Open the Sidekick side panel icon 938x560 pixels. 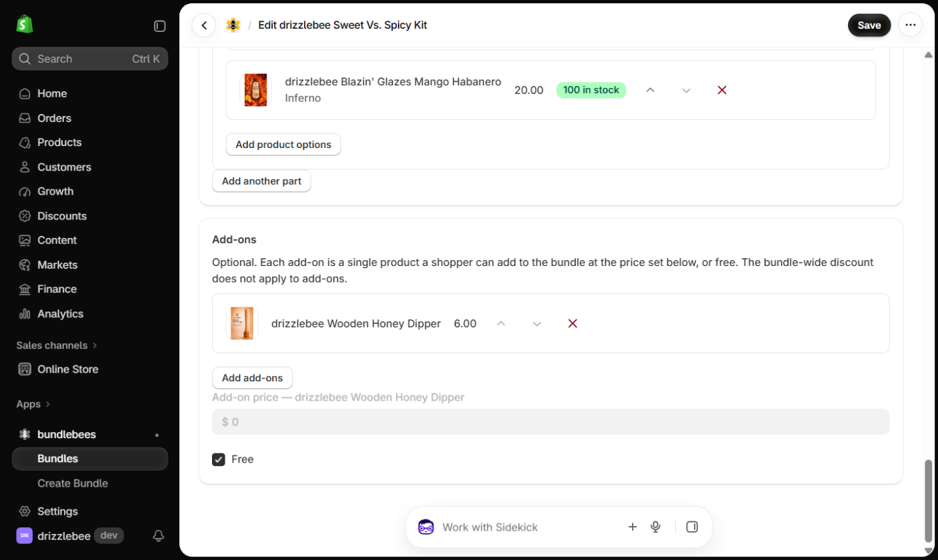click(x=692, y=527)
